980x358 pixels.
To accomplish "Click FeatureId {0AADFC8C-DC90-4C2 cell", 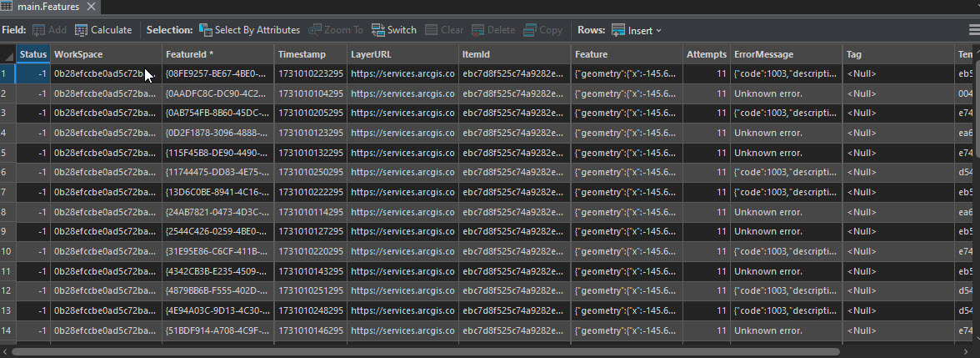I will (x=218, y=93).
